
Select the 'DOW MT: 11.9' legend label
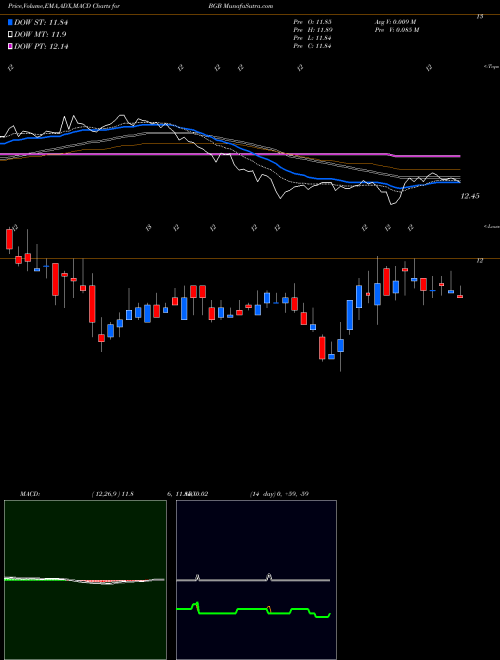[x=40, y=35]
